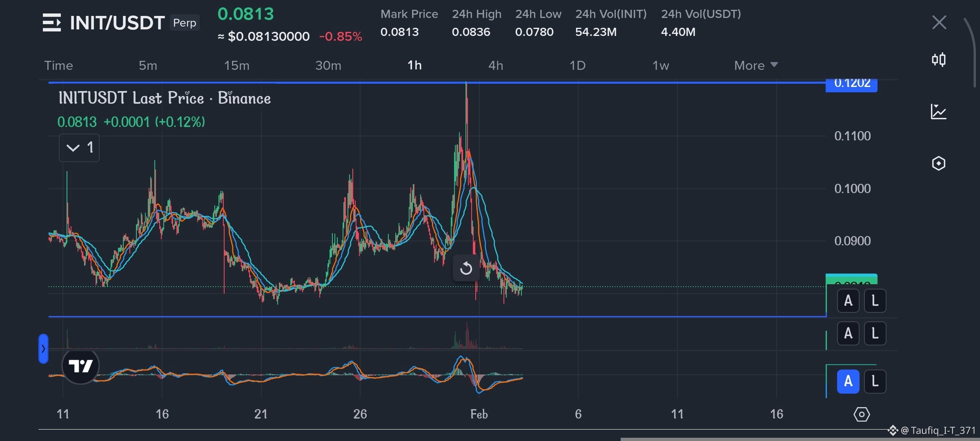This screenshot has height=441, width=980.
Task: Switch to the 4h timeframe
Action: (496, 65)
